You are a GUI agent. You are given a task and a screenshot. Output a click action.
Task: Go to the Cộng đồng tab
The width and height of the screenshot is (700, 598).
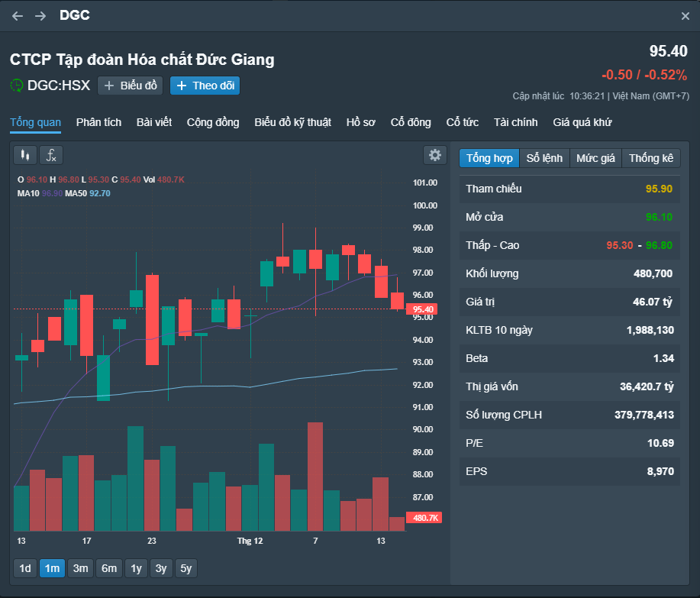213,122
